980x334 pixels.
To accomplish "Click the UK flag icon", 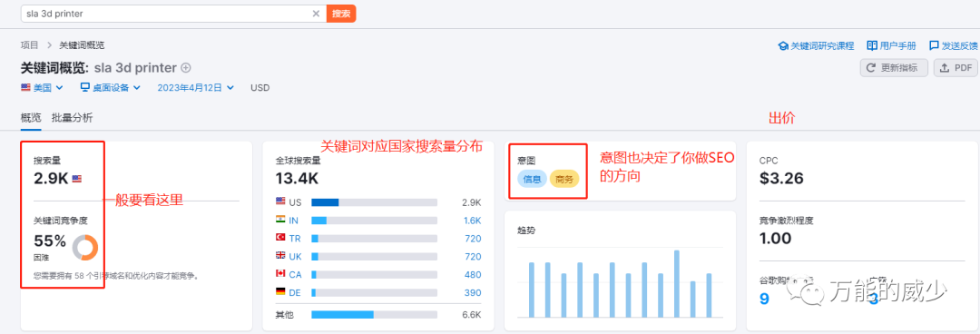I will (280, 256).
